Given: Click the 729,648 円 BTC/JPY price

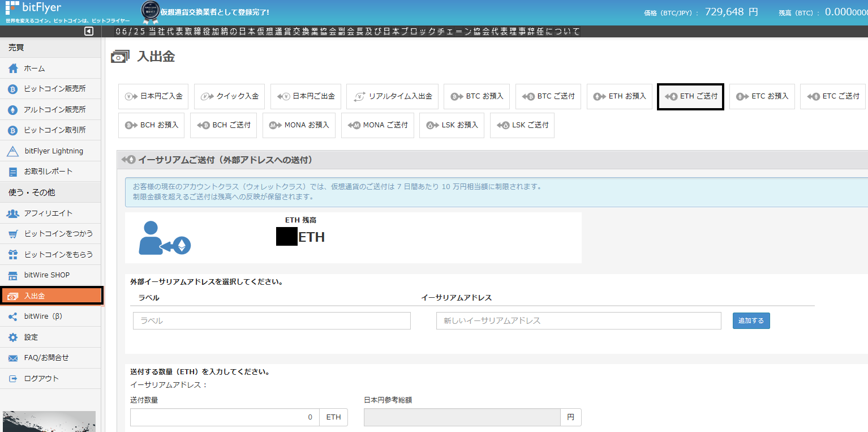Looking at the screenshot, I should tap(731, 12).
